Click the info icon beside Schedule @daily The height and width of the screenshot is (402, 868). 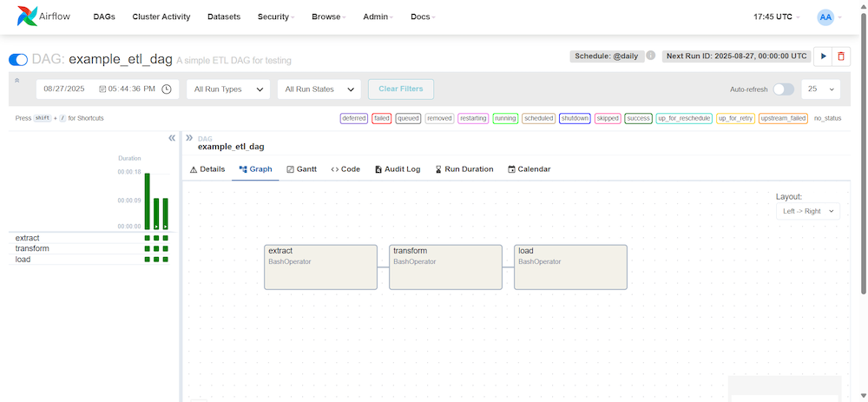pos(651,56)
